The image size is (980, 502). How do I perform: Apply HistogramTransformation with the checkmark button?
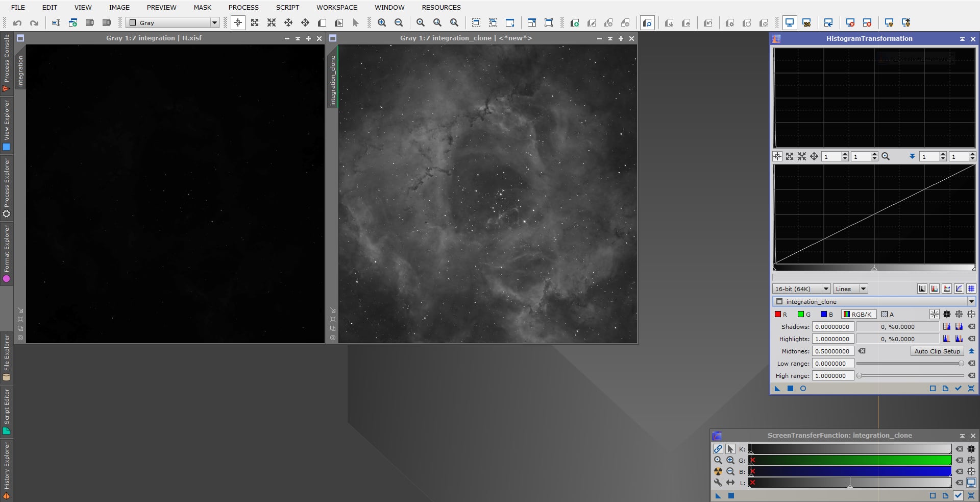pos(958,388)
